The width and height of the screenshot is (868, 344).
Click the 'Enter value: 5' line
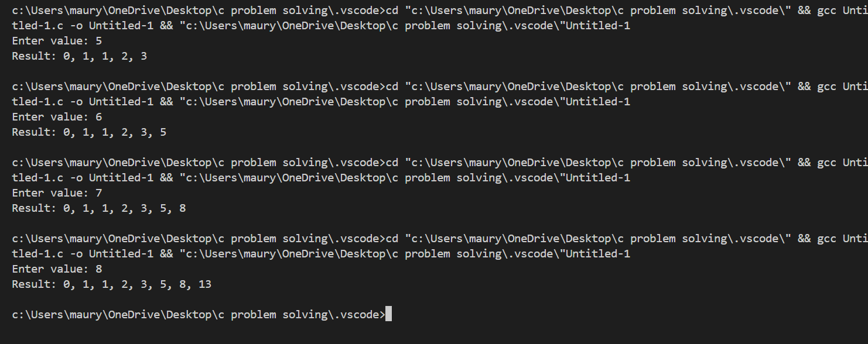pos(57,41)
